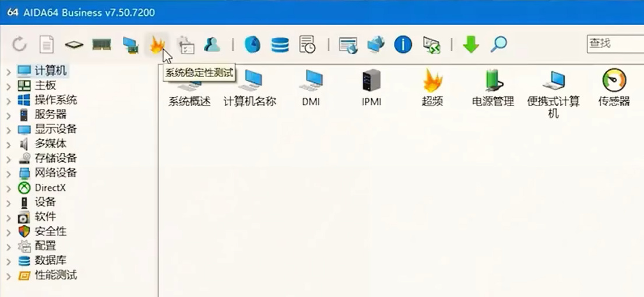Click the monitor with graphics card icon
Image resolution: width=644 pixels, height=297 pixels.
[x=131, y=45]
